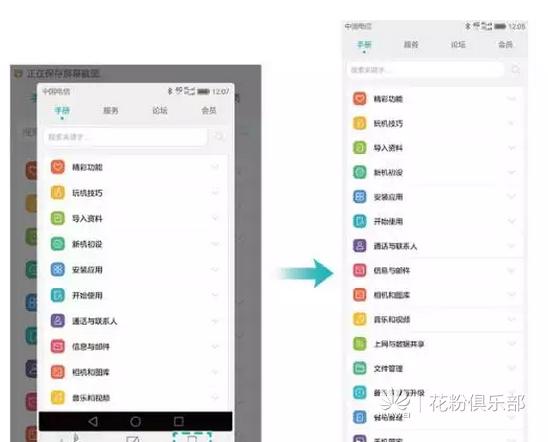Tap the search magnifier icon in right screenshot
The height and width of the screenshot is (442, 548).
point(515,70)
